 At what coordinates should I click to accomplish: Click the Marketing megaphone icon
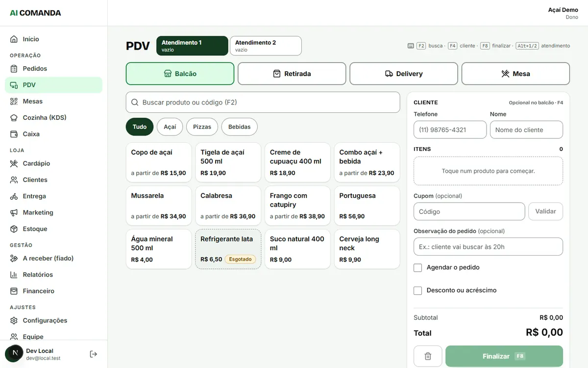tap(14, 212)
